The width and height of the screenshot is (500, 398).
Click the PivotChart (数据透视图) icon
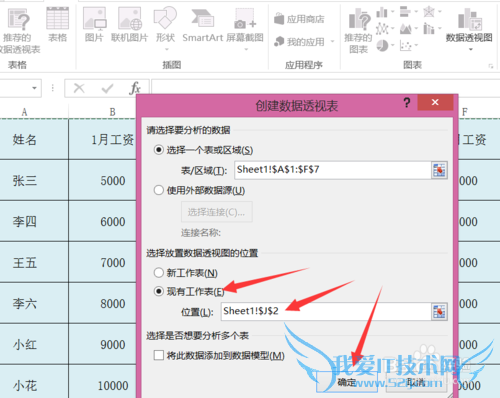(x=470, y=19)
